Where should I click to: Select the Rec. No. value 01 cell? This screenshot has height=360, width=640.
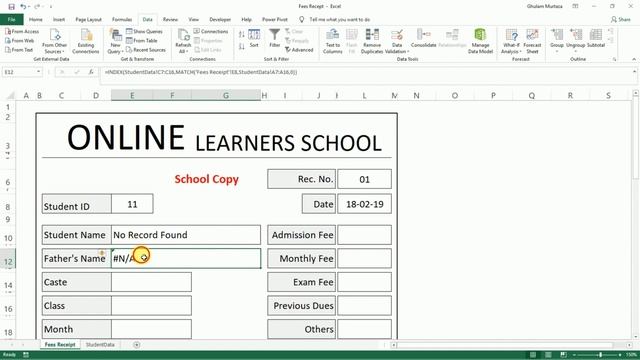pos(364,179)
